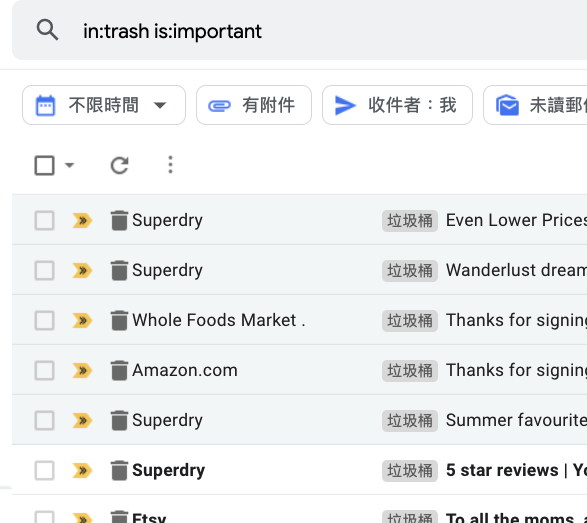Viewport: 587px width, 523px height.
Task: Click trash icon on Summer favourites row
Action: click(x=119, y=420)
